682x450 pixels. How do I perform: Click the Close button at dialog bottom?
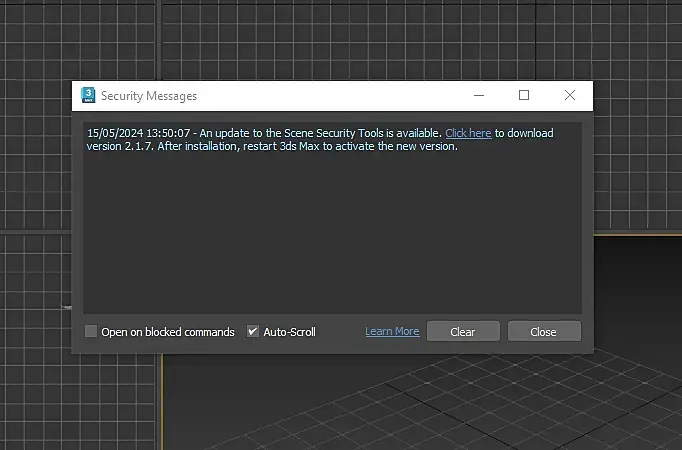tap(544, 331)
